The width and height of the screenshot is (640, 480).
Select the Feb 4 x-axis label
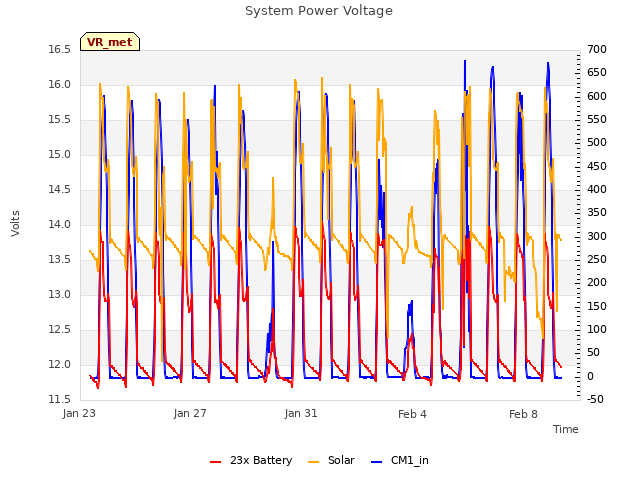(x=412, y=414)
